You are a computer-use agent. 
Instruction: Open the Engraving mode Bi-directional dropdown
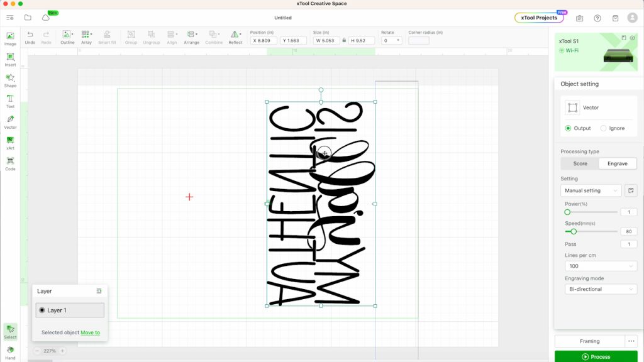point(601,288)
